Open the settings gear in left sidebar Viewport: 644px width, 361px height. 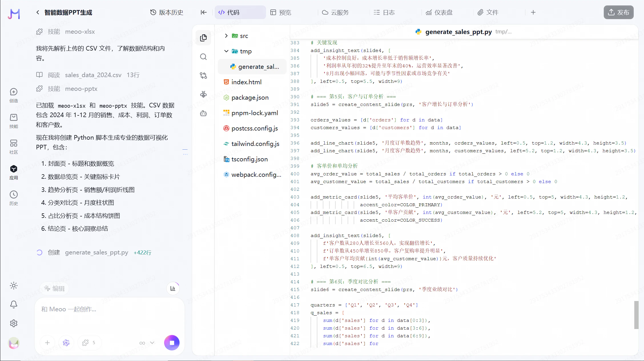tap(14, 323)
